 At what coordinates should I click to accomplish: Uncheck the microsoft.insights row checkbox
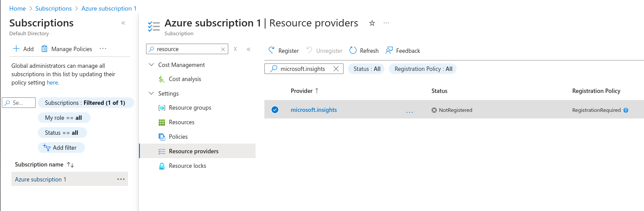tap(275, 110)
